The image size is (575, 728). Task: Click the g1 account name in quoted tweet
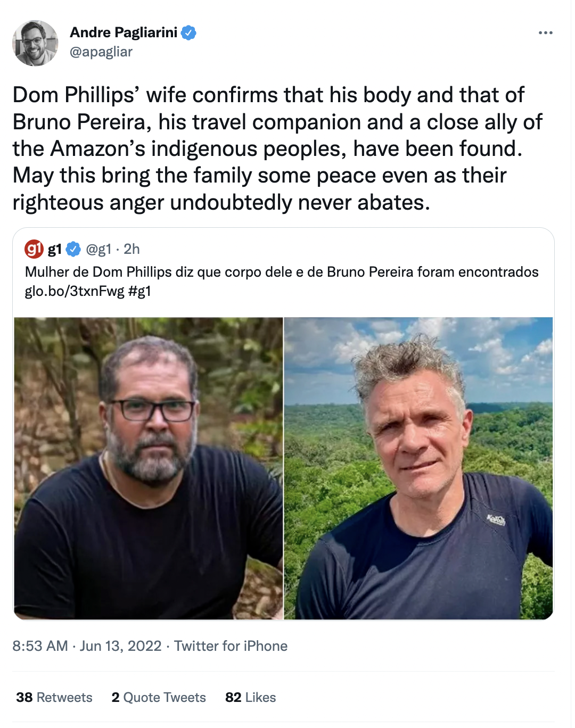(55, 249)
